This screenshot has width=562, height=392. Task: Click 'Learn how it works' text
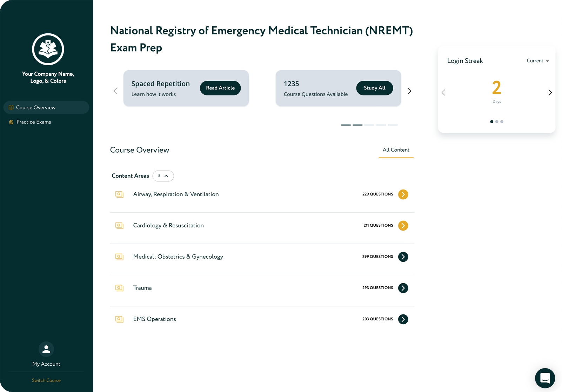(154, 94)
